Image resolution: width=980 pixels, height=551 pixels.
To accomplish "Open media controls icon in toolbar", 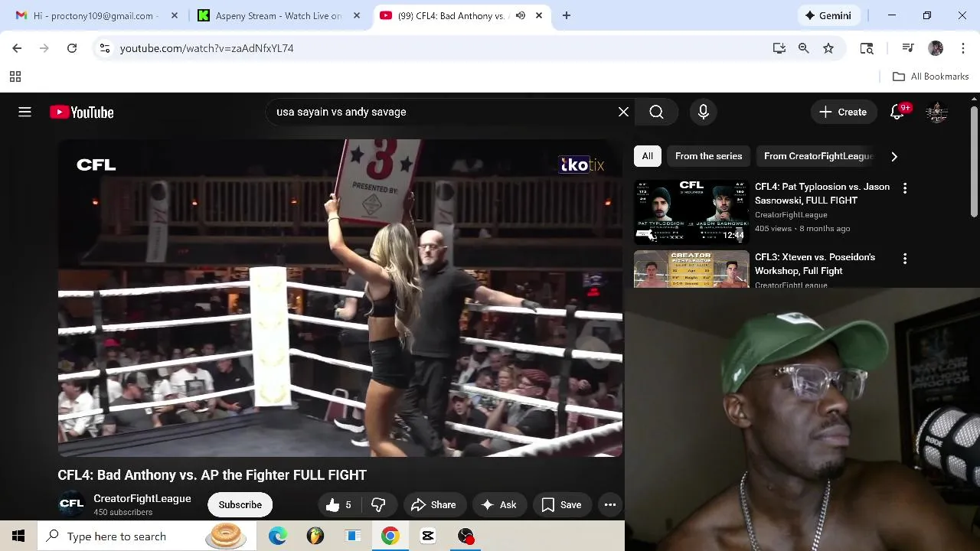I will tap(908, 48).
